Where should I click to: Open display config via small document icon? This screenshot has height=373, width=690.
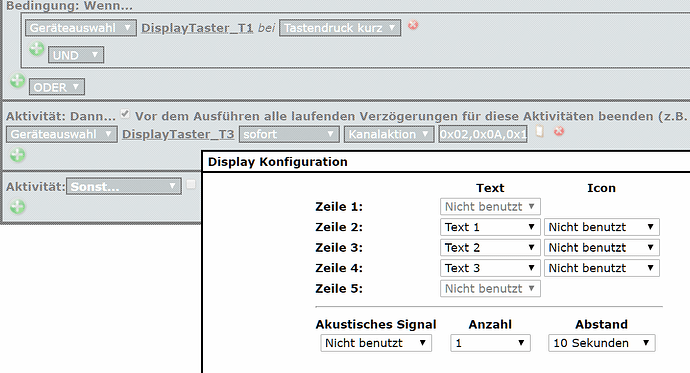click(x=540, y=131)
